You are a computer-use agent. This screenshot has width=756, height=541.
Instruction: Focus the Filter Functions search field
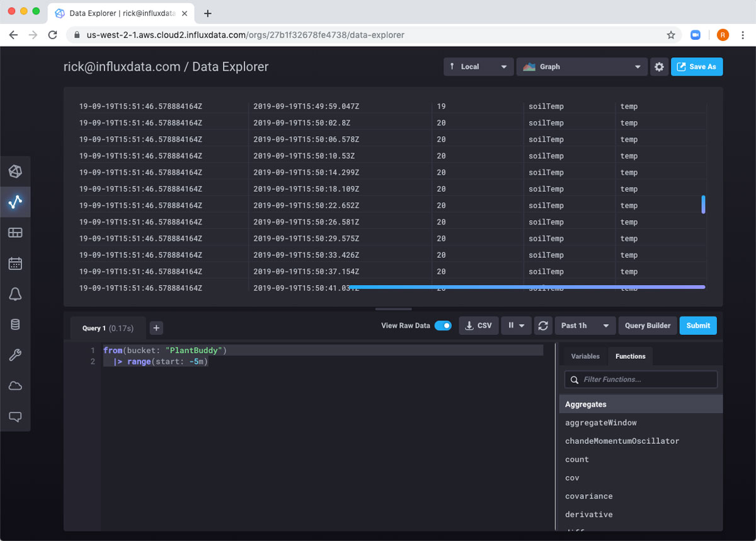click(641, 380)
